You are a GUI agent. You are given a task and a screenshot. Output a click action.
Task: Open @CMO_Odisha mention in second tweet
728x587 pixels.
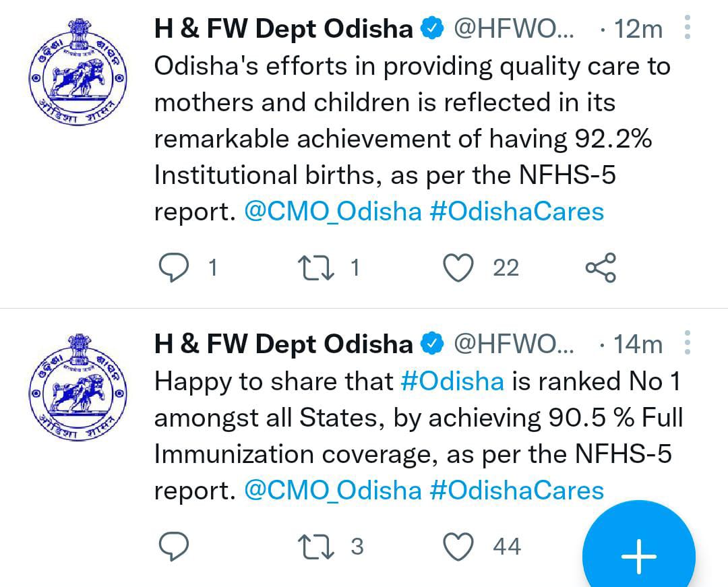pyautogui.click(x=333, y=491)
